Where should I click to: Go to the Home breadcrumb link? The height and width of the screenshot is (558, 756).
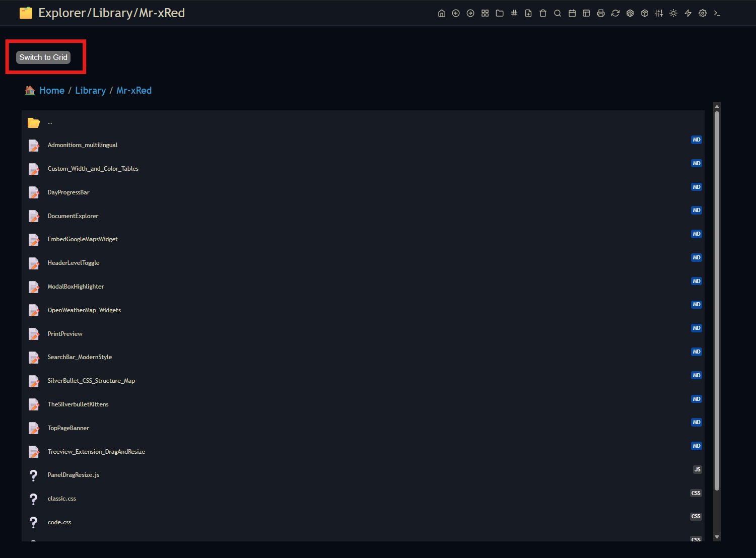(52, 91)
